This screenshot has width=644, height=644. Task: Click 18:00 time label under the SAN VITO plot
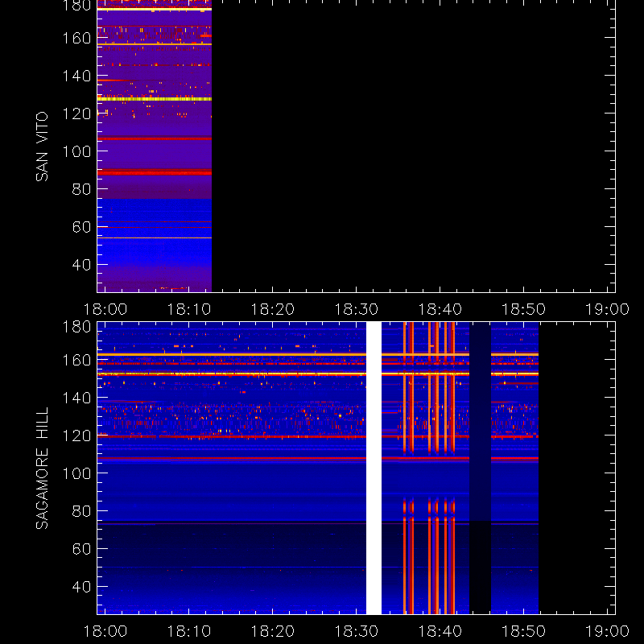coord(105,309)
